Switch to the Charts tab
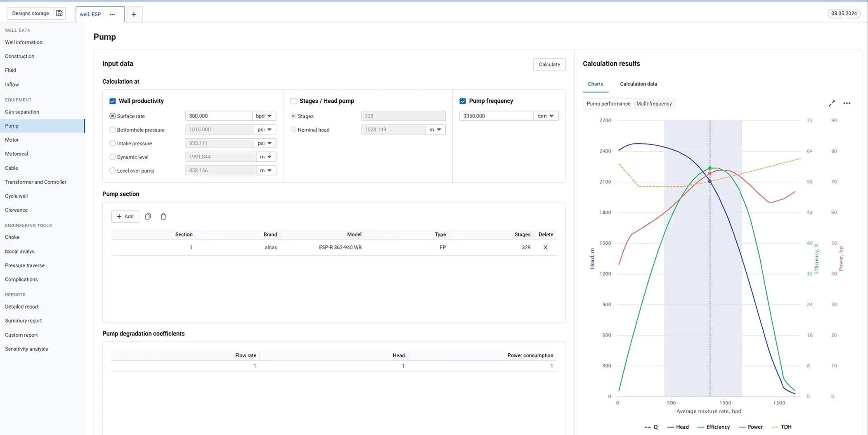868x435 pixels. [x=595, y=84]
